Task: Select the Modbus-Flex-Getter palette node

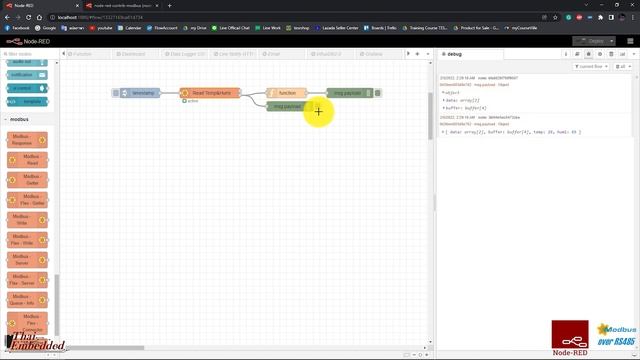Action: 27,200
